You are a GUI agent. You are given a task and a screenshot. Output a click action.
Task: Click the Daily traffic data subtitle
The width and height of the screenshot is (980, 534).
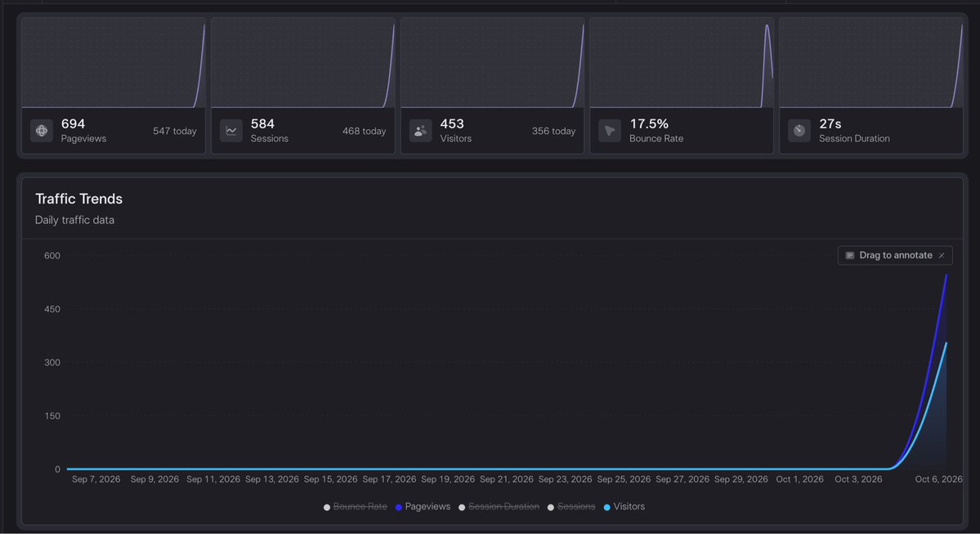[74, 220]
